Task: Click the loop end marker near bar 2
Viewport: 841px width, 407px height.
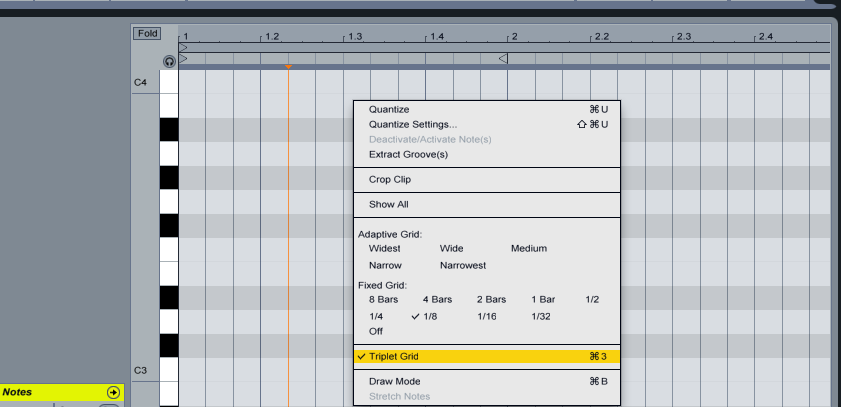Action: tap(503, 58)
